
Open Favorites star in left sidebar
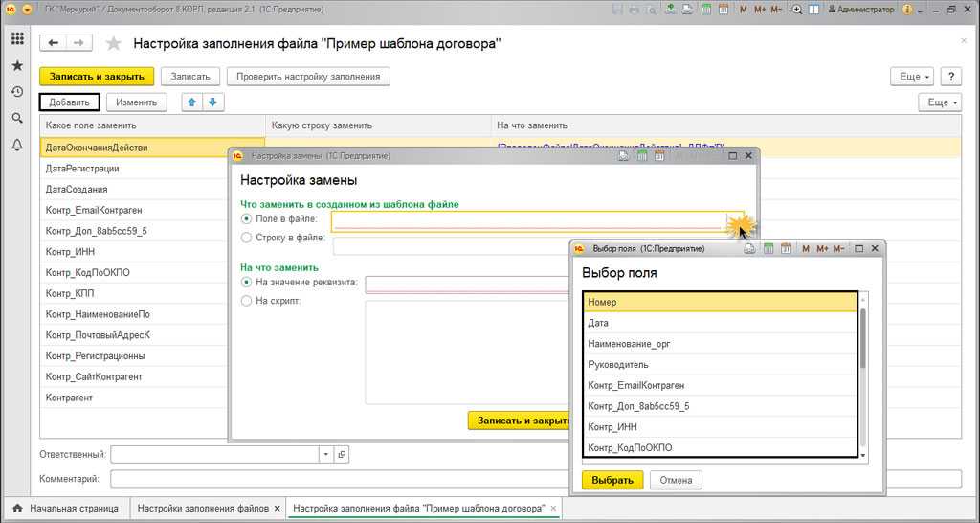[x=17, y=66]
